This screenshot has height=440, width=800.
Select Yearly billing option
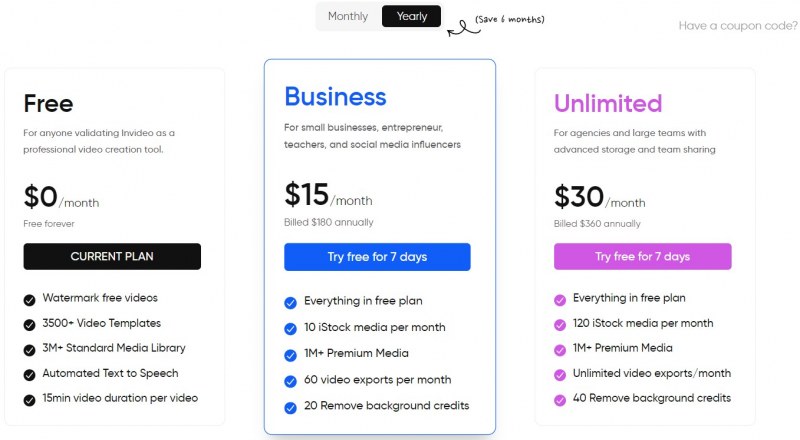pos(411,16)
